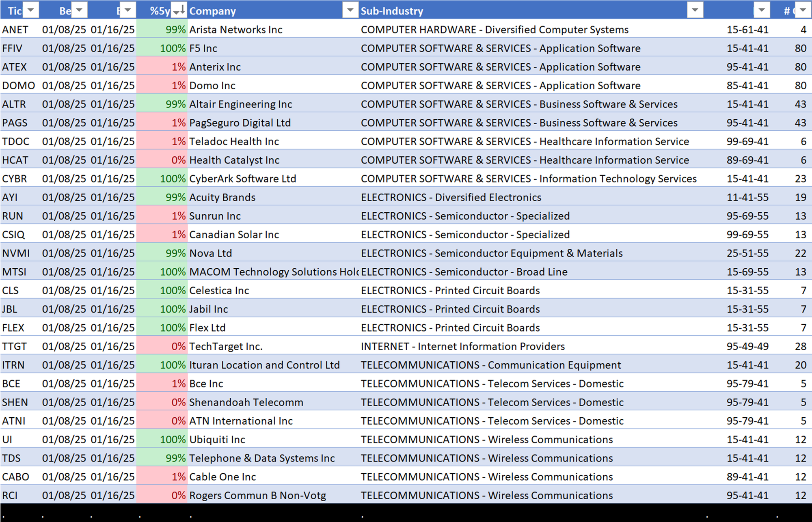Screen dimensions: 812x522
Task: Select the red 1% cell for Anterix Inc
Action: [x=162, y=67]
